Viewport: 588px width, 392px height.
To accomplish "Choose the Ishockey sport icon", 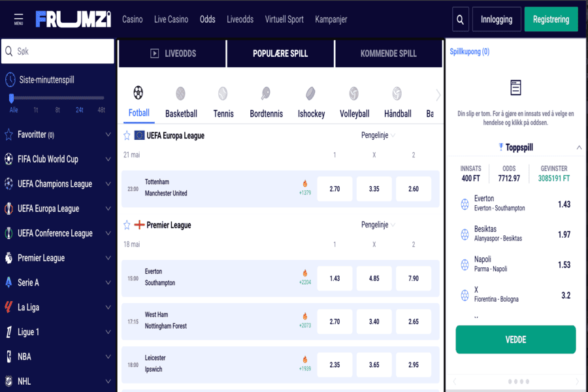I will click(x=311, y=94).
